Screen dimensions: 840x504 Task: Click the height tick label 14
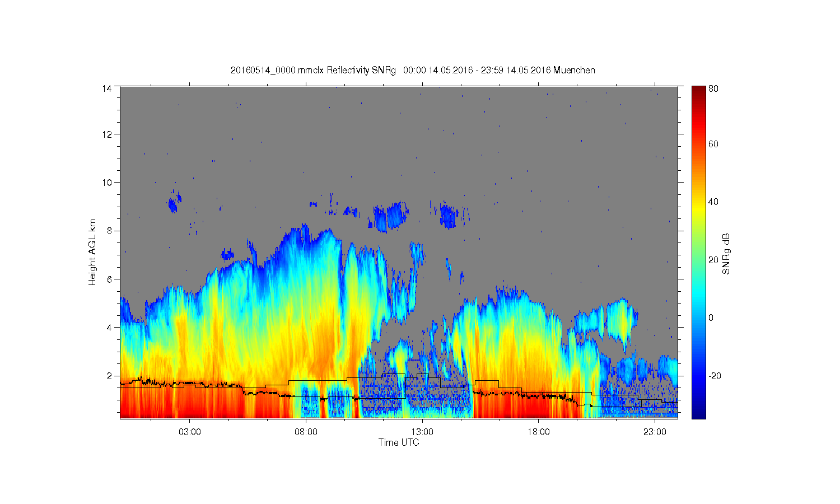pyautogui.click(x=107, y=88)
